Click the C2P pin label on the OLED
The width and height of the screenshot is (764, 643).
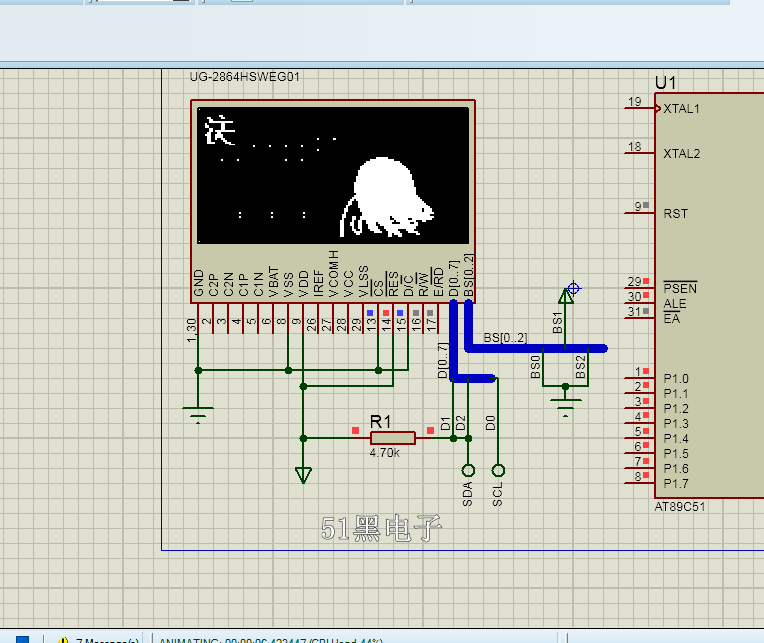click(x=213, y=285)
